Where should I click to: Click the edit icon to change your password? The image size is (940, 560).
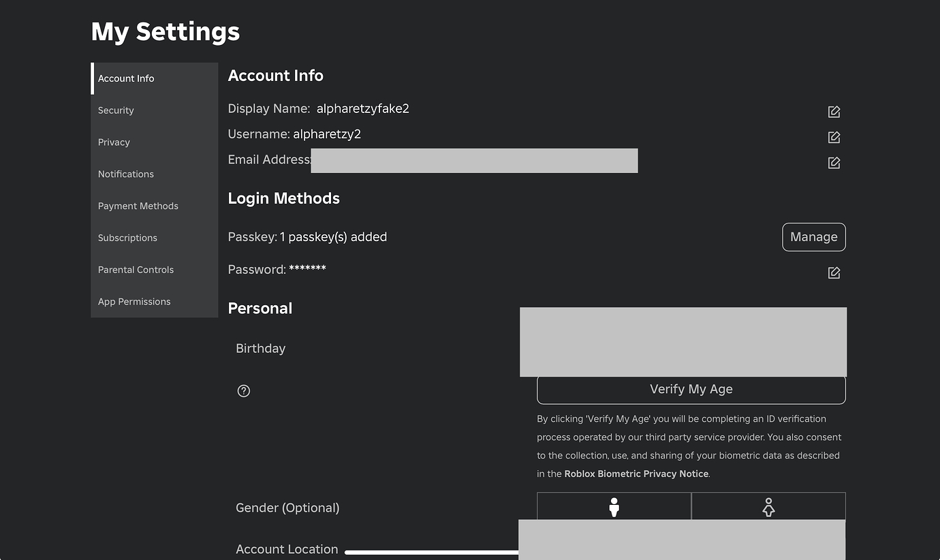(834, 272)
